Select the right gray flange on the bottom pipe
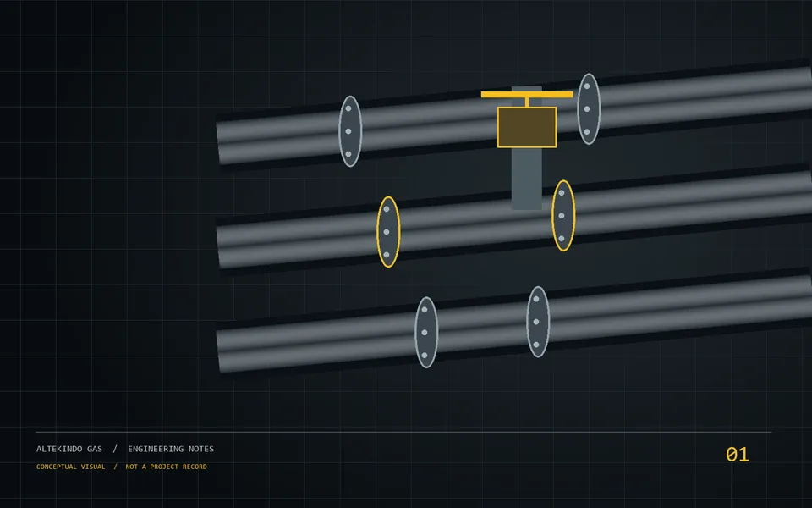Viewport: 812px width, 508px height. coord(538,322)
